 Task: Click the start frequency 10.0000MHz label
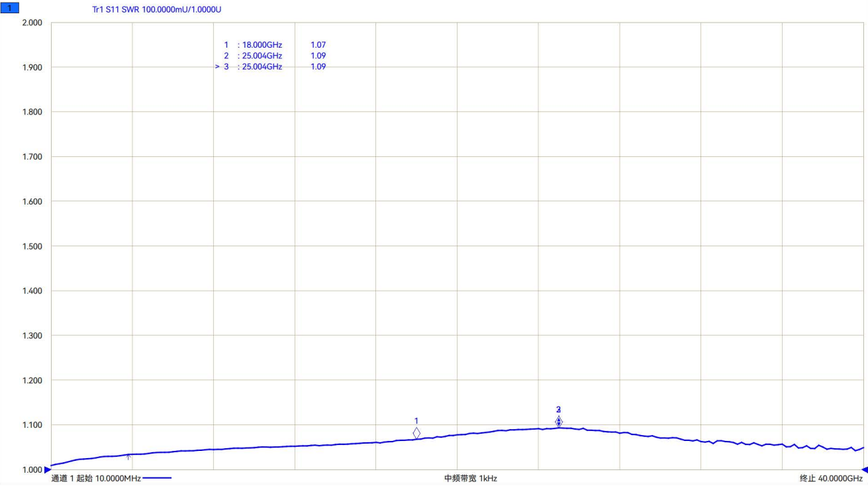click(96, 478)
